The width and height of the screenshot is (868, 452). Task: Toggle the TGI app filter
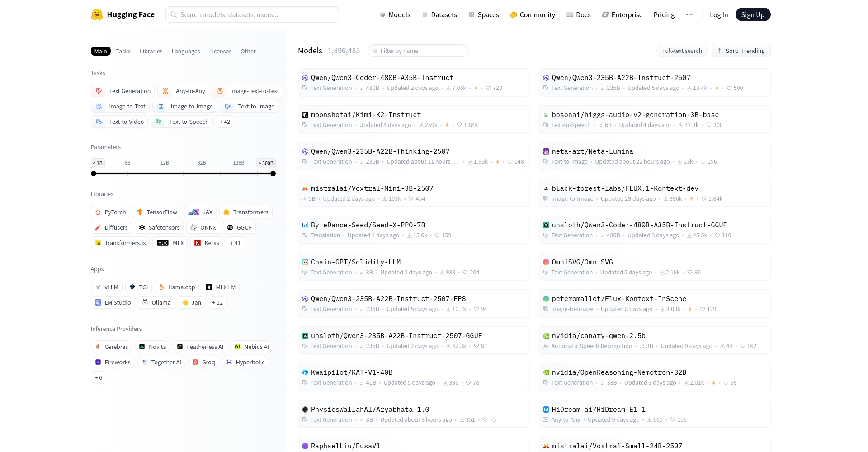pyautogui.click(x=139, y=287)
